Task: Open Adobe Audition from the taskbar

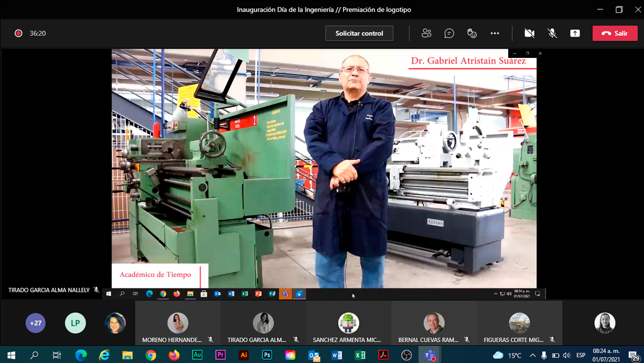Action: pos(197,355)
